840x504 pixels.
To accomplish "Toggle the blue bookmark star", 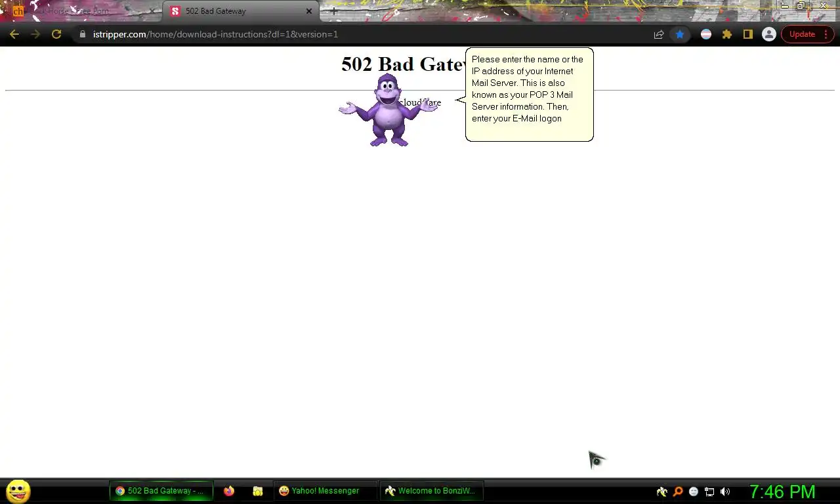I will point(680,34).
